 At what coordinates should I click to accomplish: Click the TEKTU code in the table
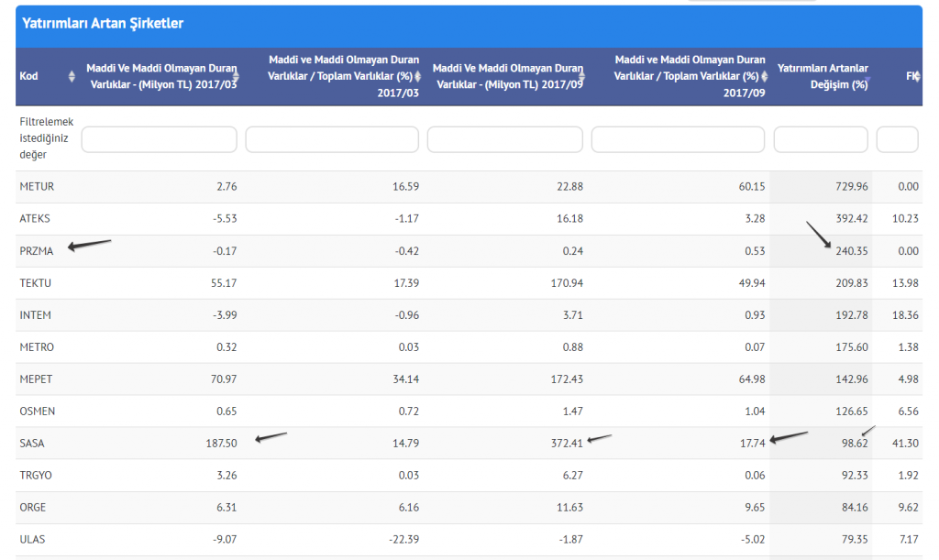click(36, 283)
